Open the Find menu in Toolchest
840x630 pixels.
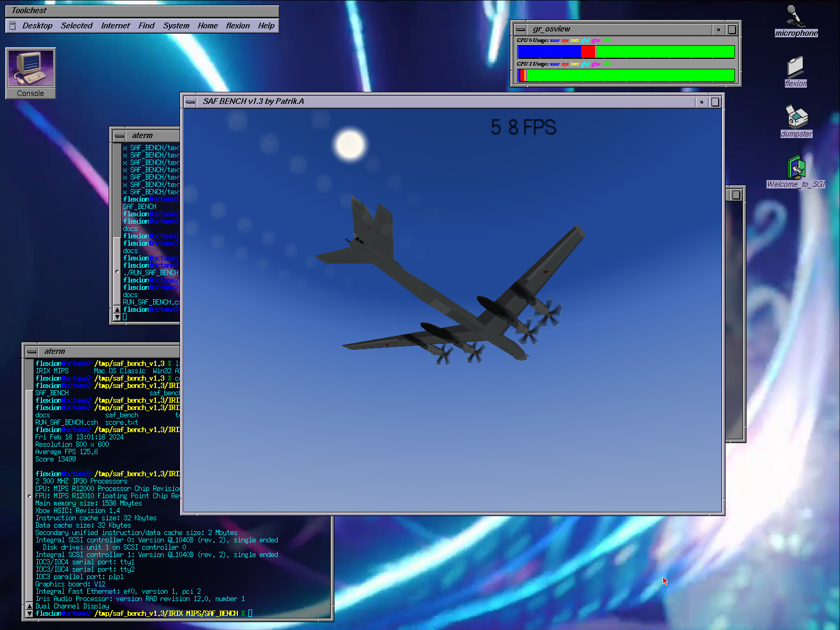(146, 26)
